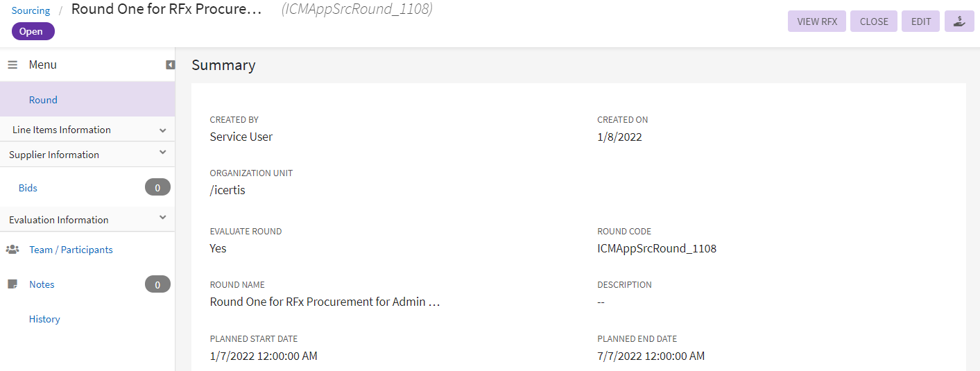
Task: Click the EDIT button
Action: pyautogui.click(x=921, y=21)
